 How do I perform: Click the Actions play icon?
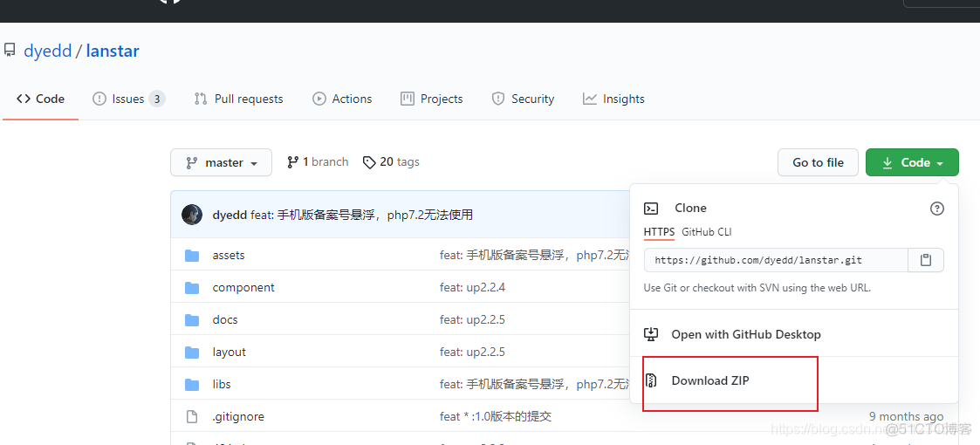(319, 99)
